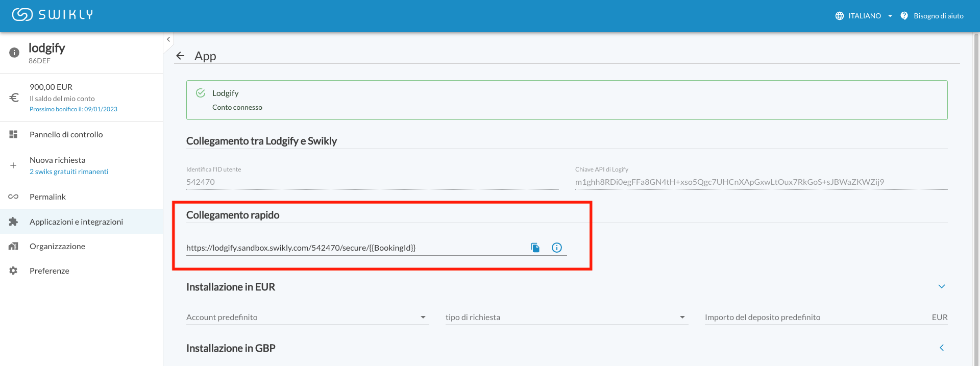Open the Account predefinito dropdown
980x366 pixels.
tap(307, 318)
